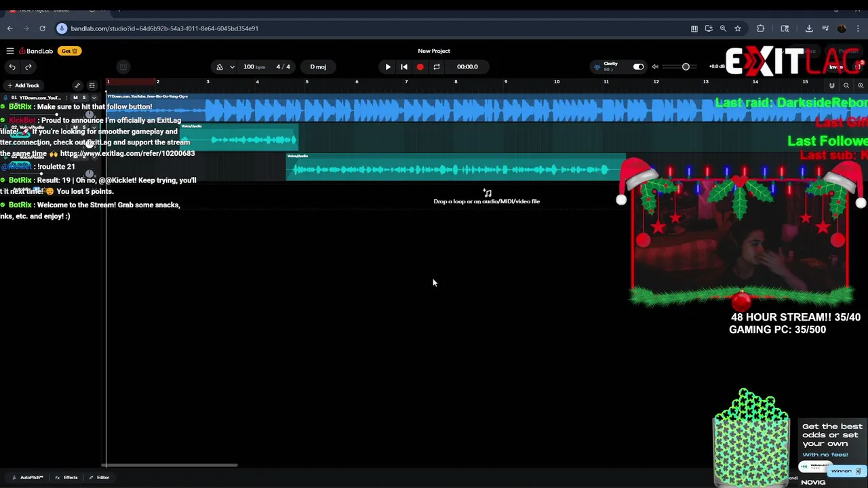Screen dimensions: 868x488
Task: Click bar 10 on the timeline ruler
Action: click(x=556, y=82)
